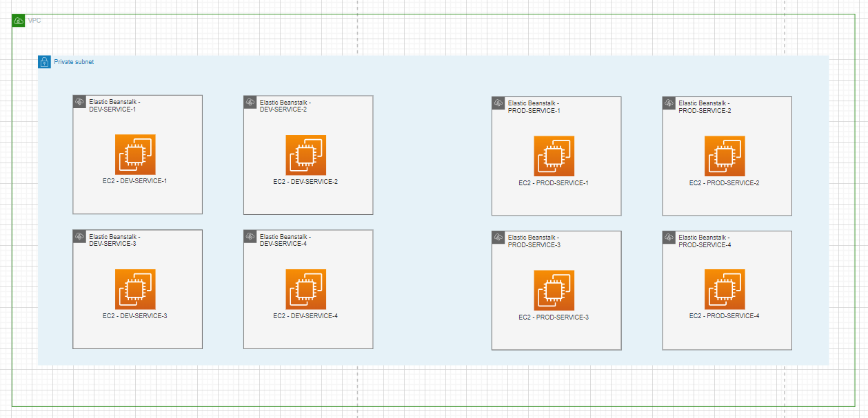The width and height of the screenshot is (868, 418).
Task: Select the green VPC cloud icon
Action: [19, 21]
